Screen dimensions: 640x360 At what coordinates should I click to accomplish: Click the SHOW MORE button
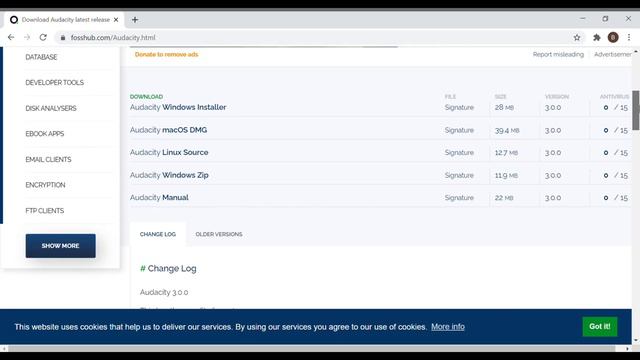60,246
